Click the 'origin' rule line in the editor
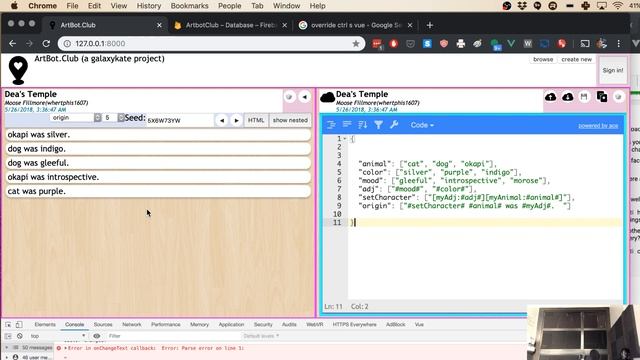 464,206
